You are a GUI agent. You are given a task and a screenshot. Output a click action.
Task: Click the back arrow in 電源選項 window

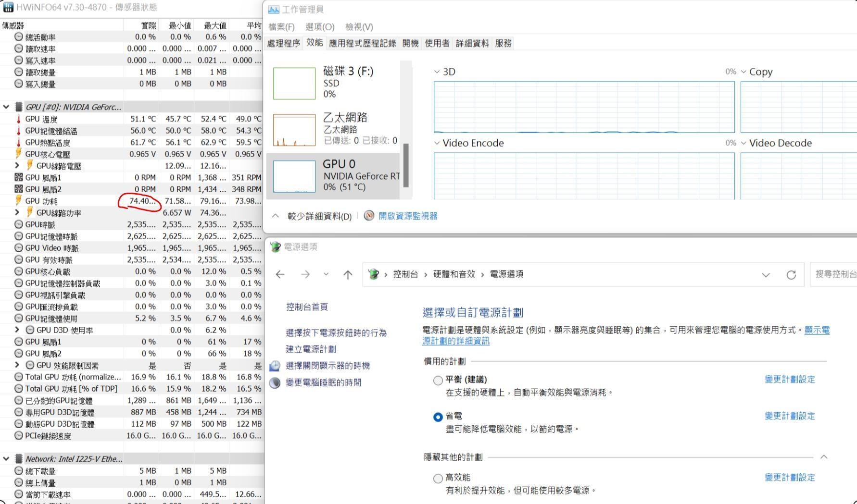pos(280,275)
